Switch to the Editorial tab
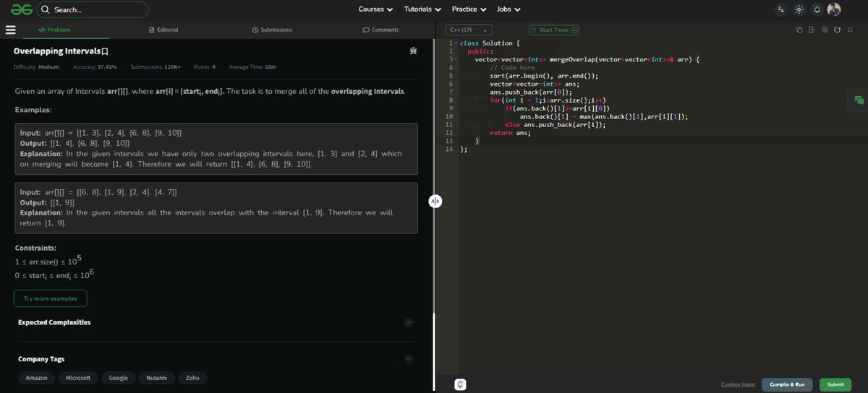Screen dimensions: 868x393 tap(163, 30)
